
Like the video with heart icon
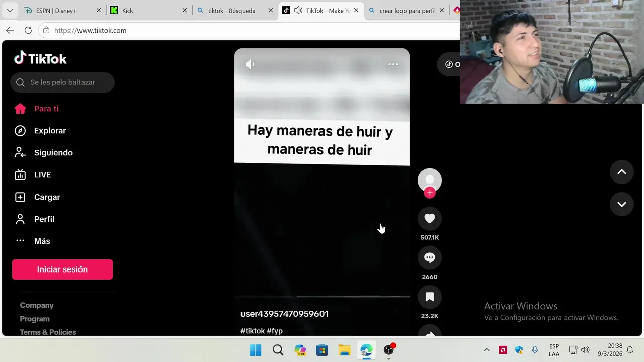coord(430,218)
